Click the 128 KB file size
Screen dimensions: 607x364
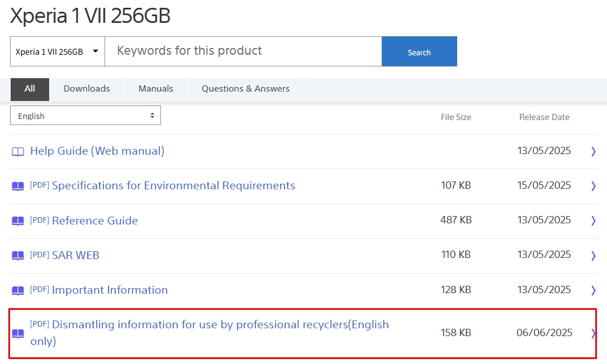click(x=456, y=290)
